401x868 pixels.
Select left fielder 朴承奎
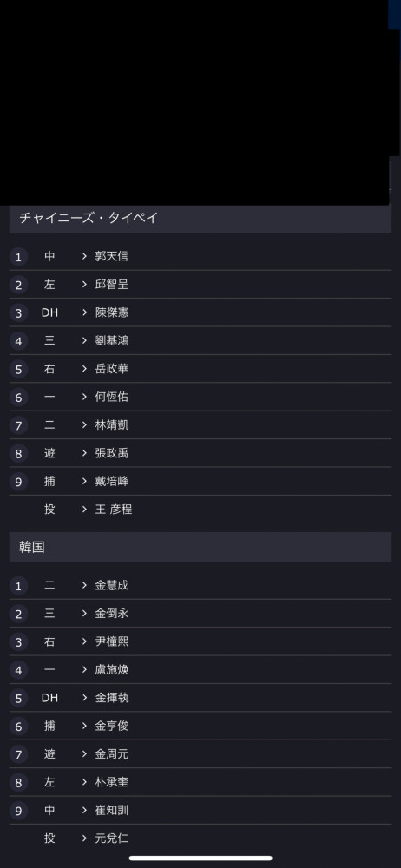tap(200, 782)
